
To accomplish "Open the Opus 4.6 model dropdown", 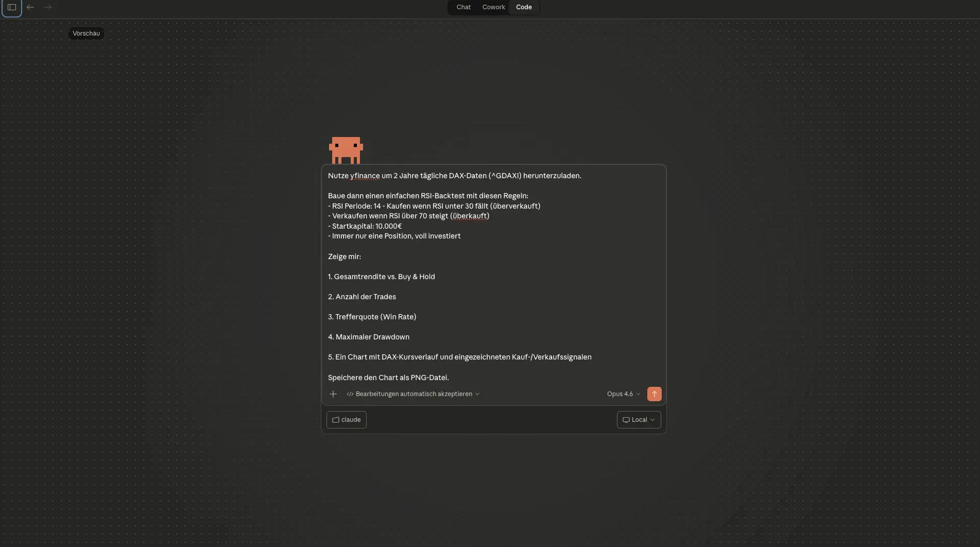I will [x=623, y=394].
